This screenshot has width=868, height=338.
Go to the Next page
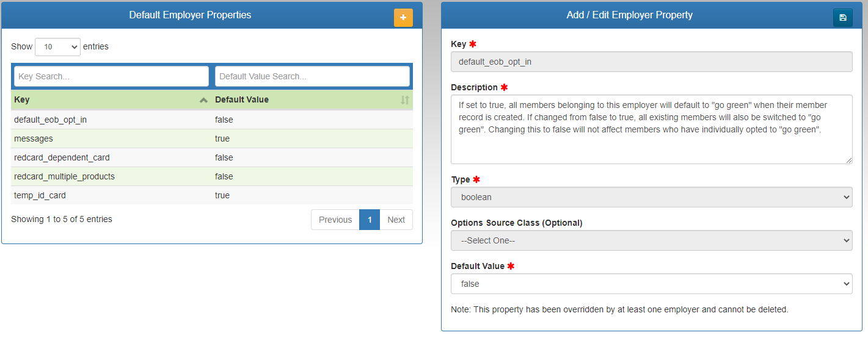click(396, 220)
